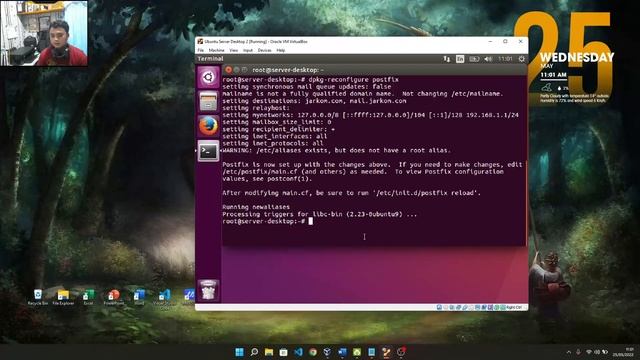Click the Terminal label in Ubuntu top panel

point(211,59)
